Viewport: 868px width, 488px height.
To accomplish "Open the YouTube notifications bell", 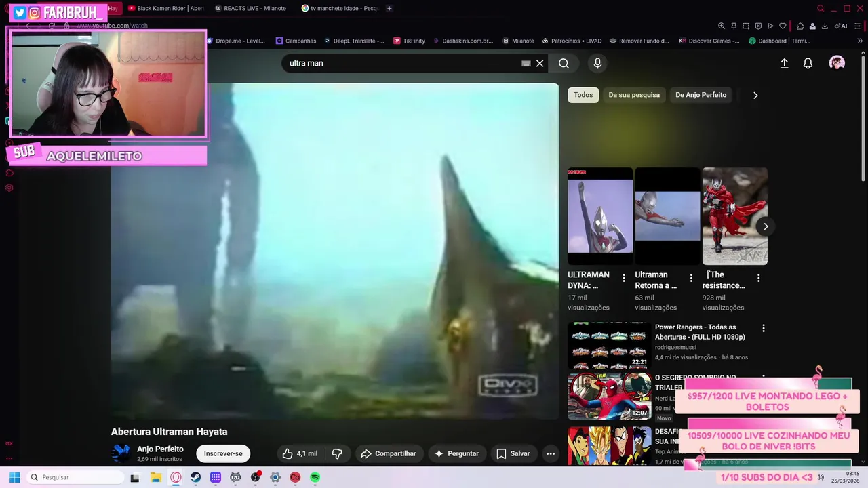I will 808,63.
